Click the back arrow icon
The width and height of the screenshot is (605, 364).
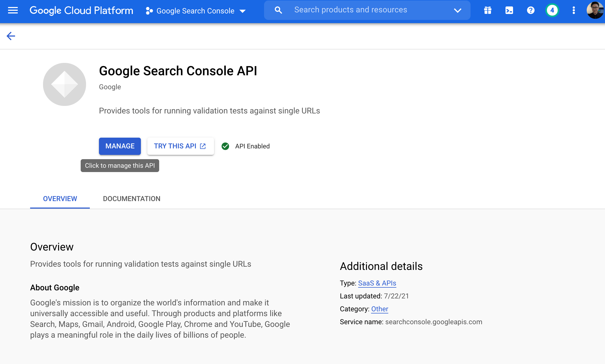pos(11,36)
